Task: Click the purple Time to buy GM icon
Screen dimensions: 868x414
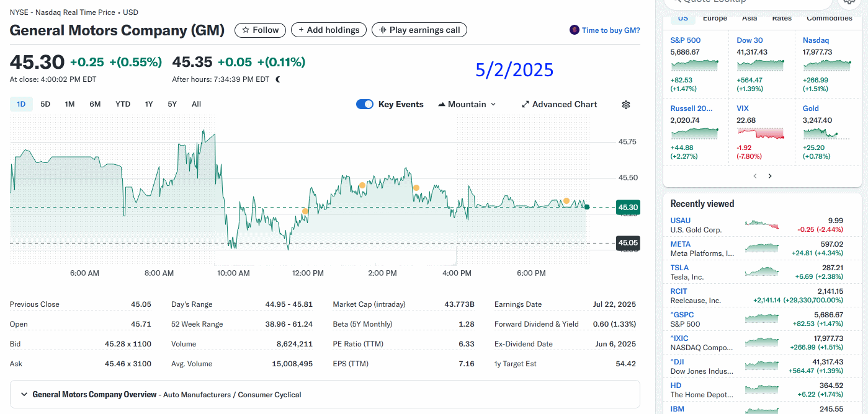Action: pyautogui.click(x=574, y=30)
